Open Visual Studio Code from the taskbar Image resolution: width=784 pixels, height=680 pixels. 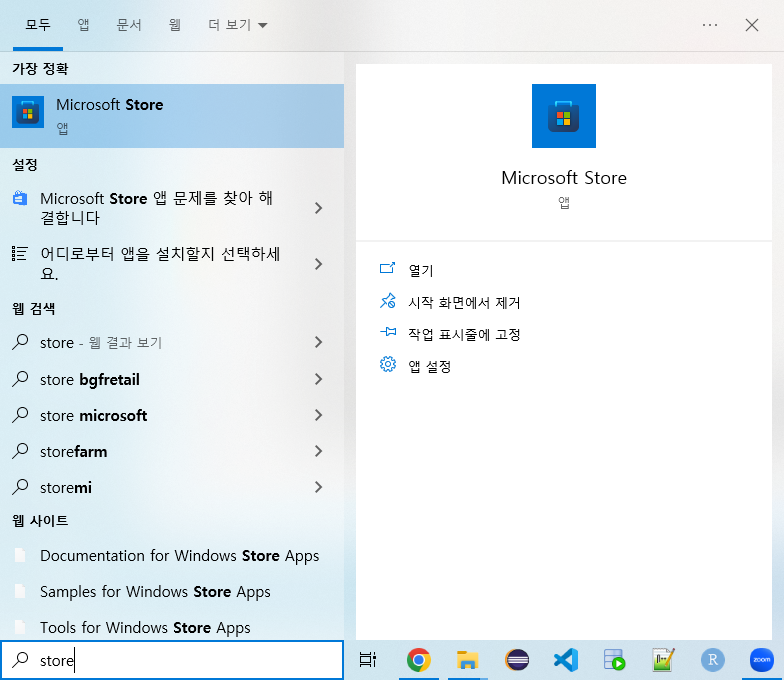click(x=566, y=660)
